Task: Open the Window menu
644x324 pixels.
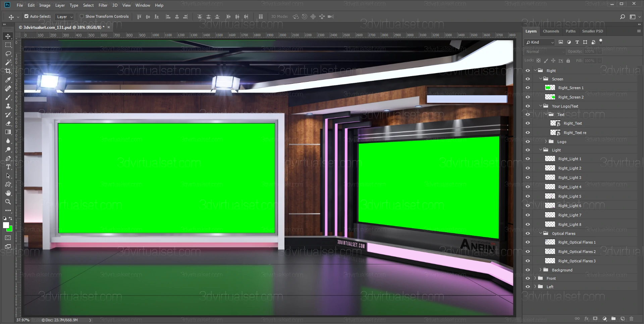Action: coord(143,5)
